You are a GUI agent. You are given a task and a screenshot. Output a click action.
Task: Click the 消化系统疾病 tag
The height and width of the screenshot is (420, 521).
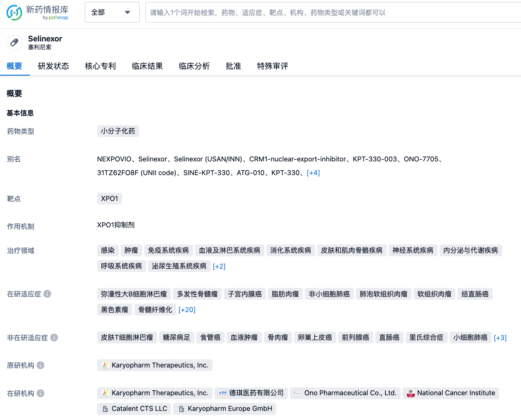pos(290,250)
